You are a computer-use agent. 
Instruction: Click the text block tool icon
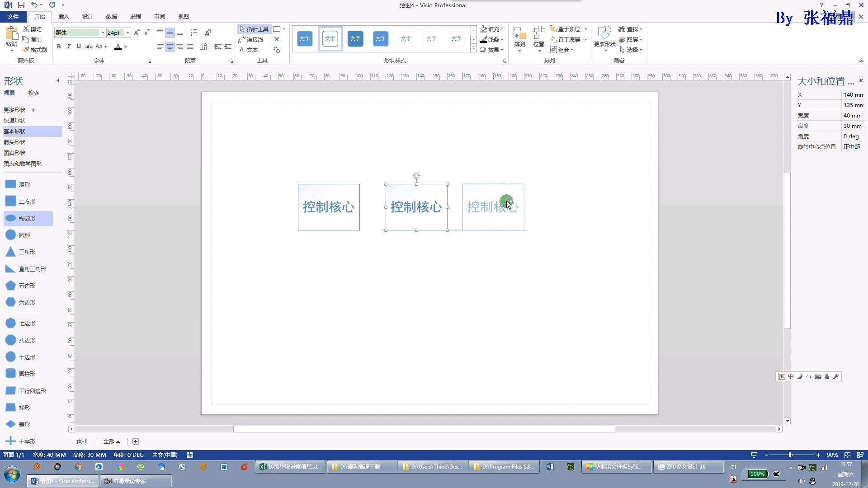coord(277,50)
